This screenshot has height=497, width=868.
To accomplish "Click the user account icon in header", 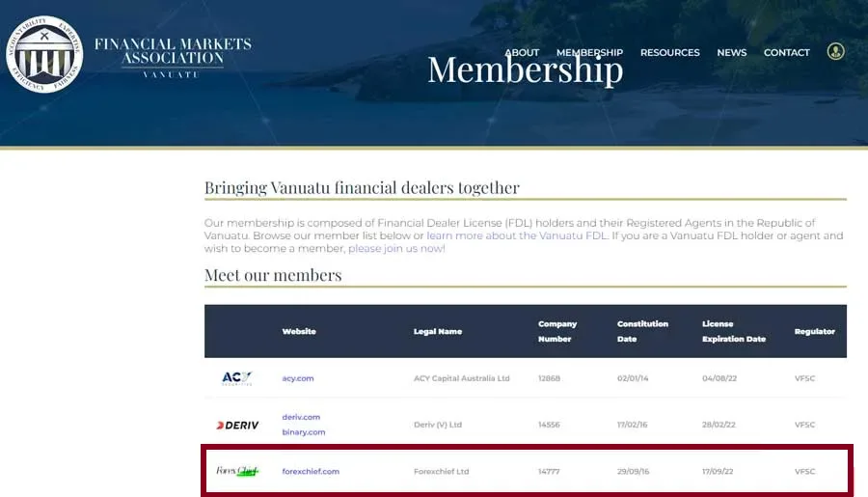I will click(835, 51).
